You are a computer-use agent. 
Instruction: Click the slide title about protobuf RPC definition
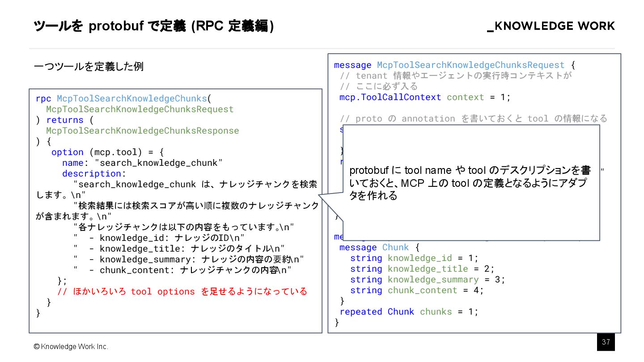tap(154, 27)
